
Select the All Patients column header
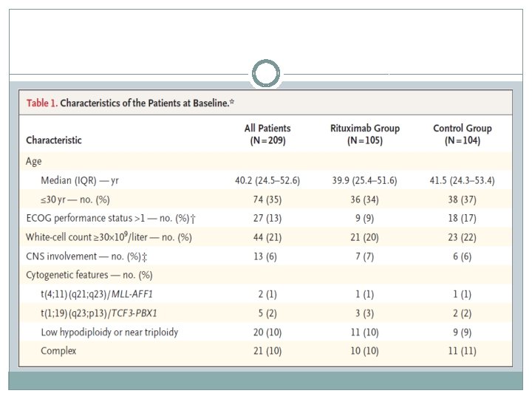point(267,134)
